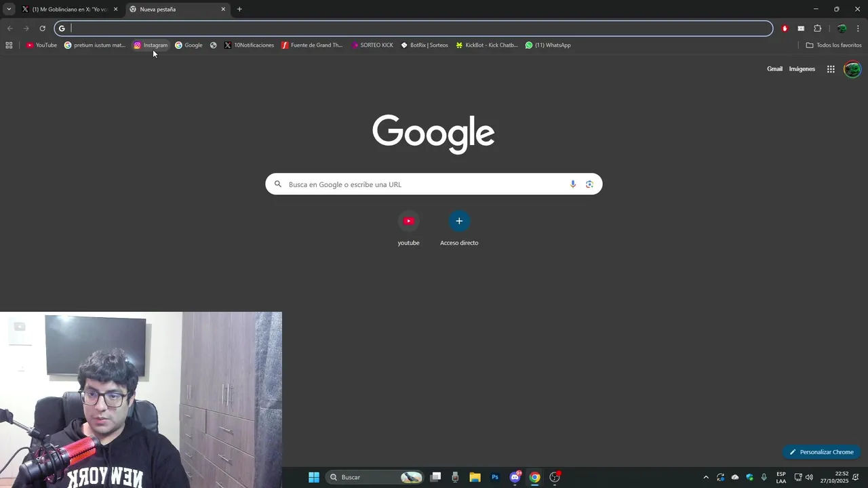
Task: Click the sync tray icon
Action: (x=720, y=477)
